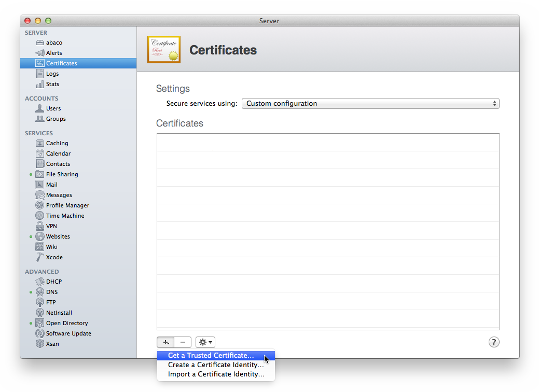Screen dimensions: 539x392
Task: Select the Profile Manager label
Action: (68, 205)
